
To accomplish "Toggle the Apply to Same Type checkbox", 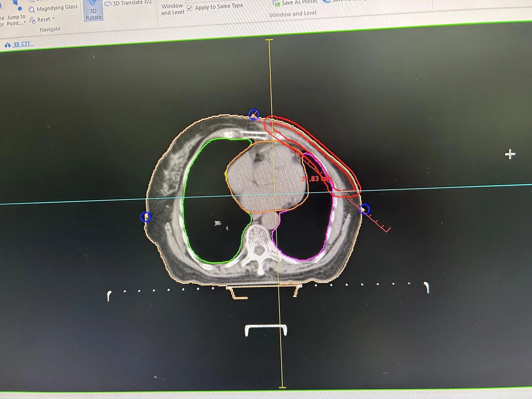I will point(190,8).
